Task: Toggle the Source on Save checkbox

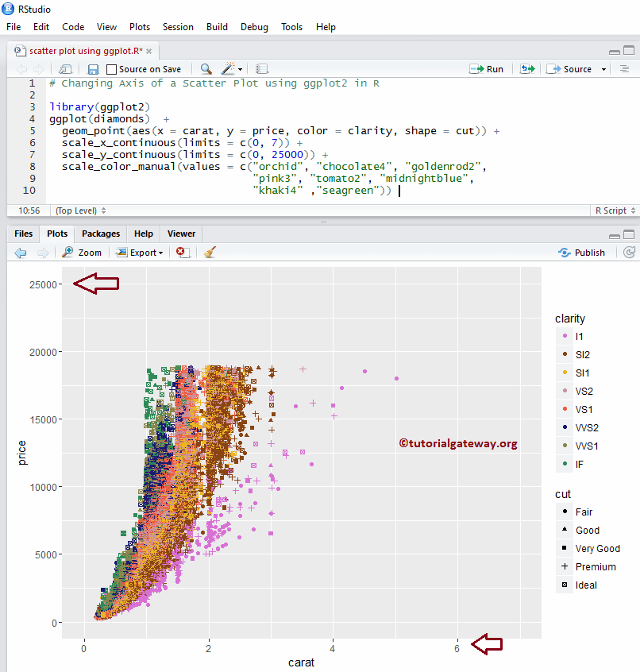Action: [x=111, y=69]
